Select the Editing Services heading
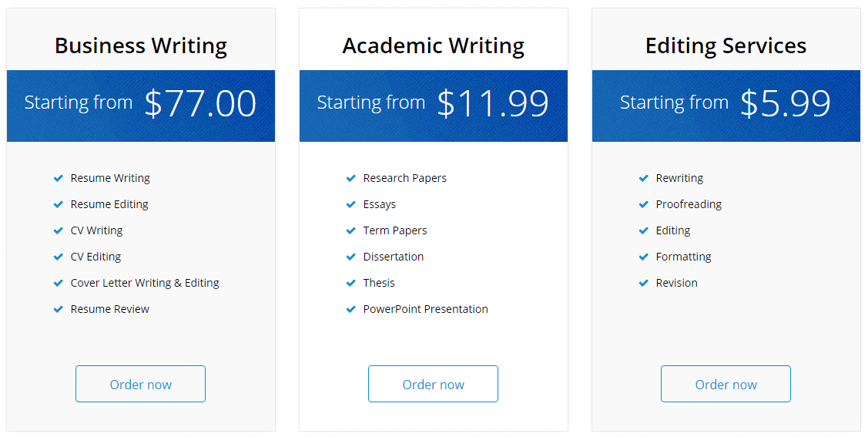The image size is (868, 437). (x=726, y=46)
